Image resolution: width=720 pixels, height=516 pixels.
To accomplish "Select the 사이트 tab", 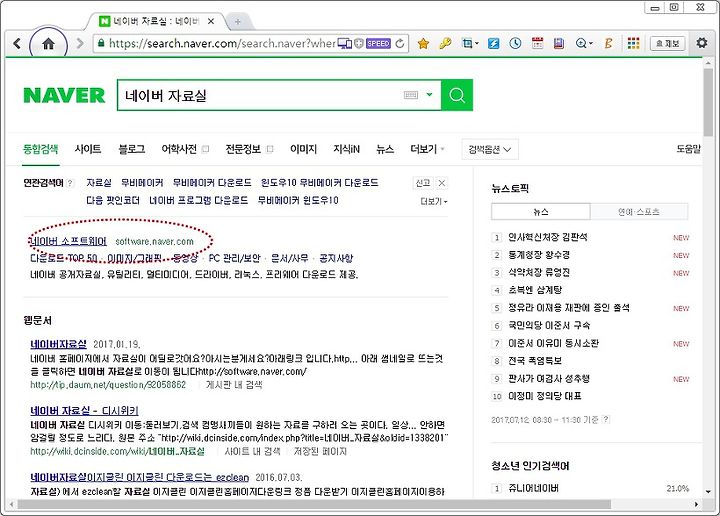I will pyautogui.click(x=88, y=149).
